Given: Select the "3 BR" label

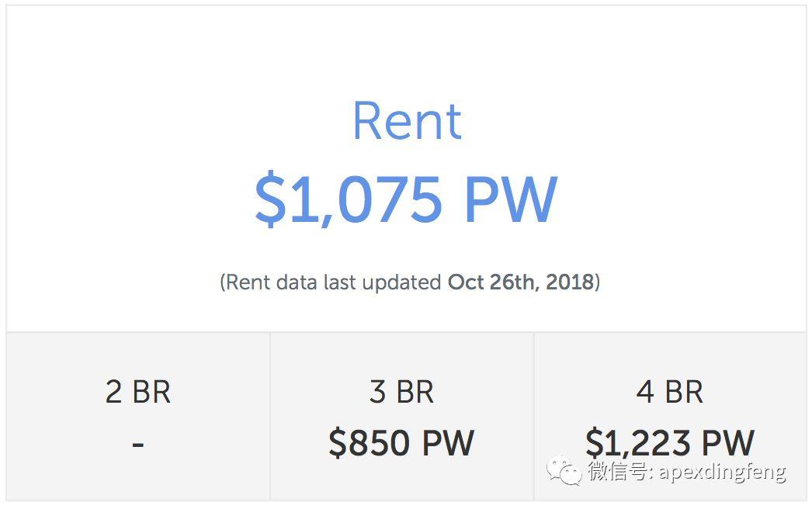Looking at the screenshot, I should (x=401, y=392).
